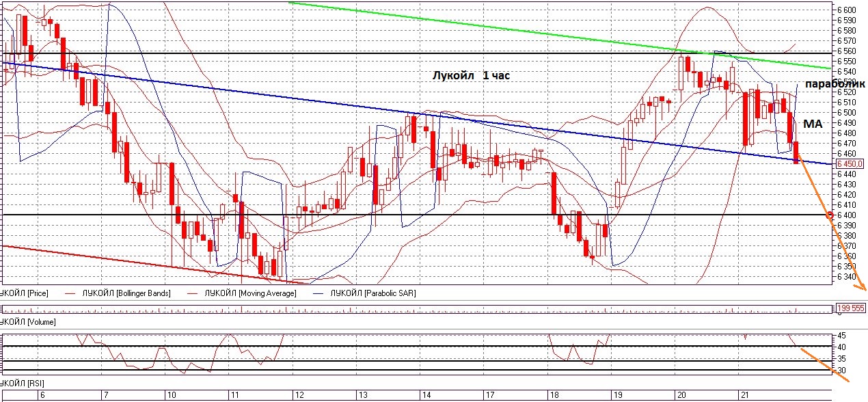Image resolution: width=868 pixels, height=402 pixels.
Task: Click date 13 on the time axis
Action: click(x=362, y=396)
